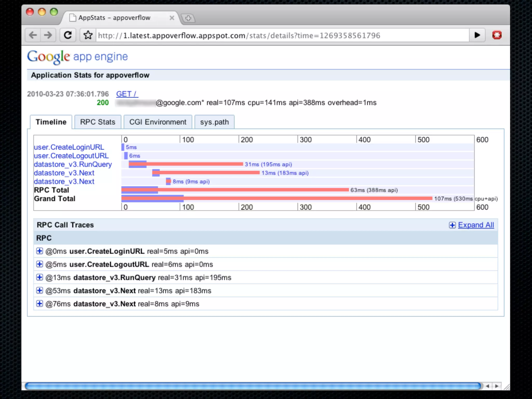This screenshot has width=532, height=399.
Task: Expand the user.CreateLogoutURL trace at @5ms
Action: tap(39, 264)
